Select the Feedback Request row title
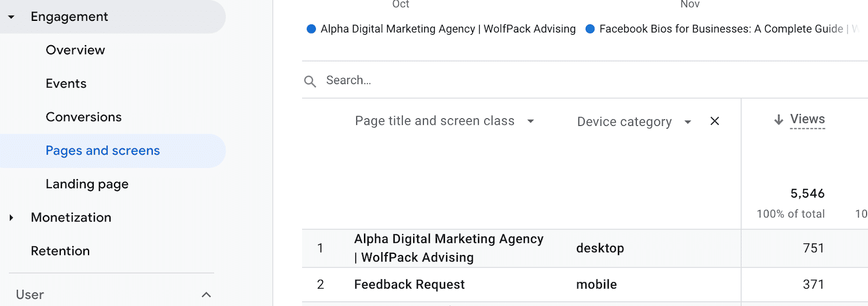 coord(409,285)
